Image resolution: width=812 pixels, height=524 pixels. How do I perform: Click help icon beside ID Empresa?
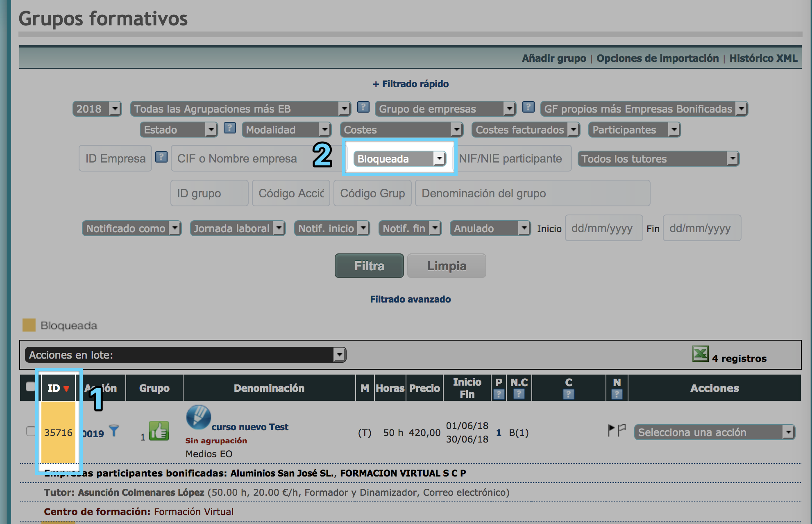click(161, 157)
